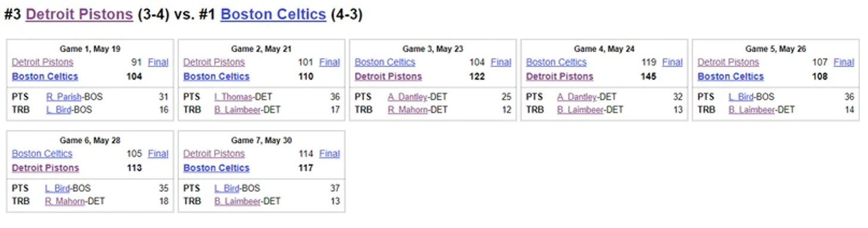Viewport: 868px width, 228px height.
Task: Click R. Mahorn rebounds link in Game 3
Action: 408,110
